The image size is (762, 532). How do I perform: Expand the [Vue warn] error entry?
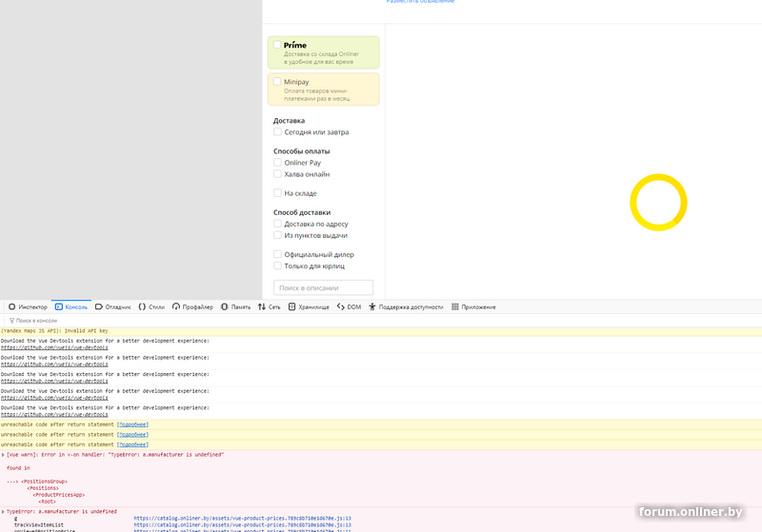coord(3,455)
